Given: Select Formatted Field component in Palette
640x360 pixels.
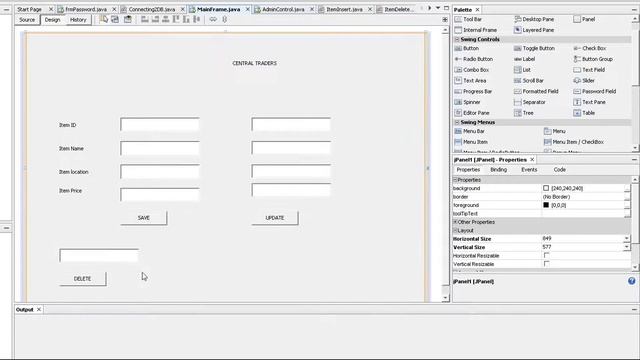Looking at the screenshot, I should 536,91.
